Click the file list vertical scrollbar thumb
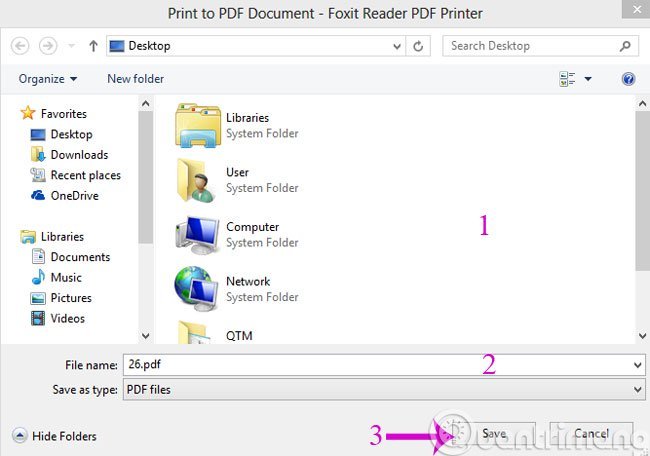The width and height of the screenshot is (650, 456). tap(643, 191)
